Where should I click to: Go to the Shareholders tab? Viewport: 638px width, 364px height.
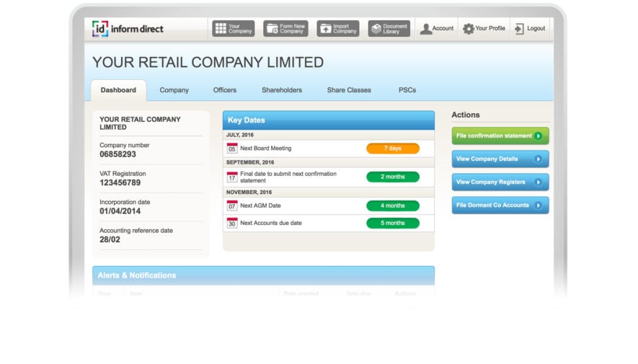point(282,90)
